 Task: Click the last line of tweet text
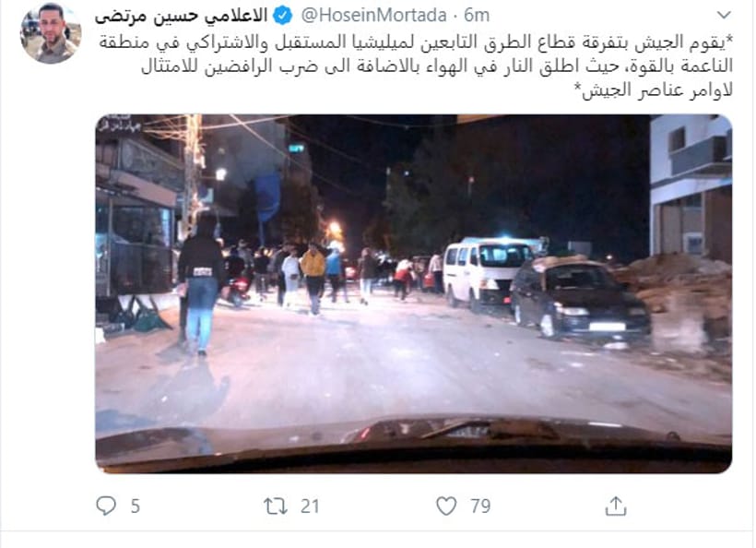pos(657,90)
